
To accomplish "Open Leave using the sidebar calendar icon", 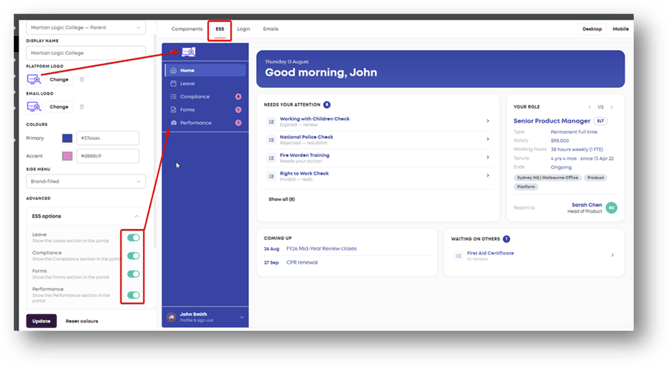I will pyautogui.click(x=173, y=84).
